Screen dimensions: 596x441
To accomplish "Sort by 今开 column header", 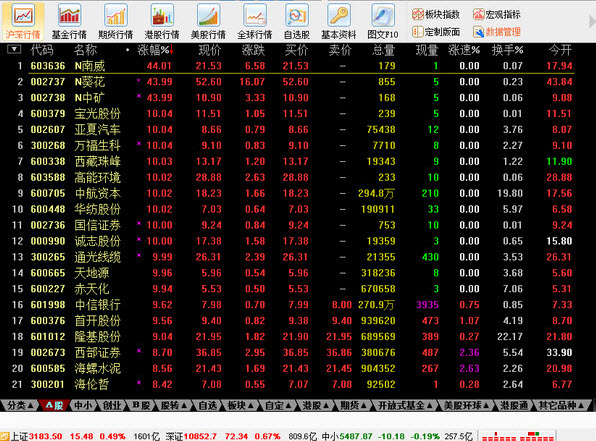I will coord(560,50).
